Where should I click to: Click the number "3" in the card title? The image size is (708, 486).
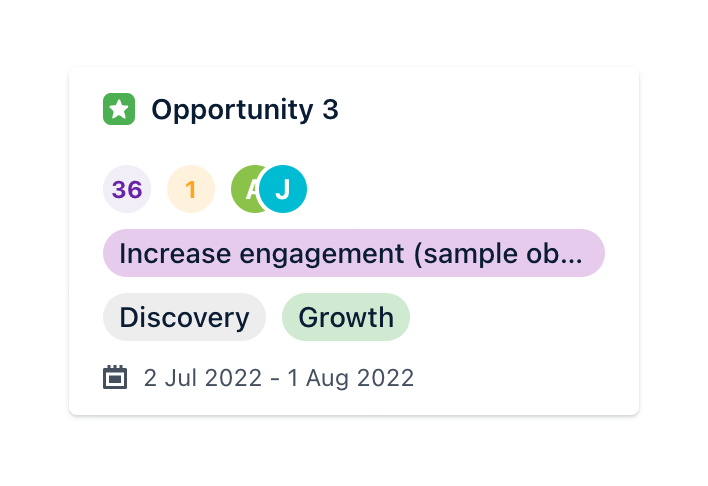coord(331,110)
